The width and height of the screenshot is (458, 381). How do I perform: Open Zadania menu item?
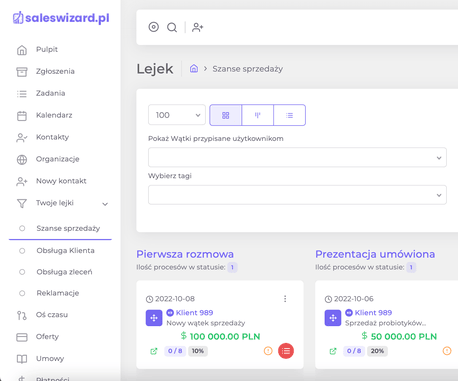(x=51, y=93)
